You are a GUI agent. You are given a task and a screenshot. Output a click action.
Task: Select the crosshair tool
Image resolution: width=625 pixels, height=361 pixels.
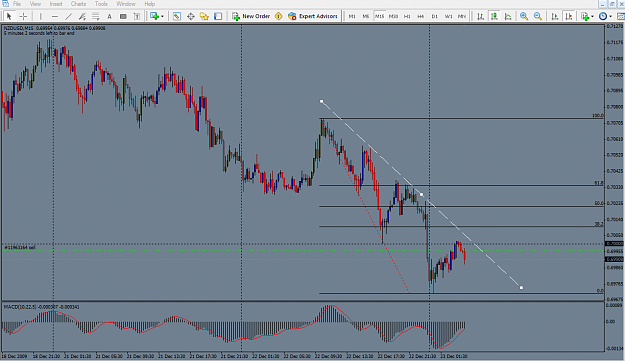[x=23, y=16]
